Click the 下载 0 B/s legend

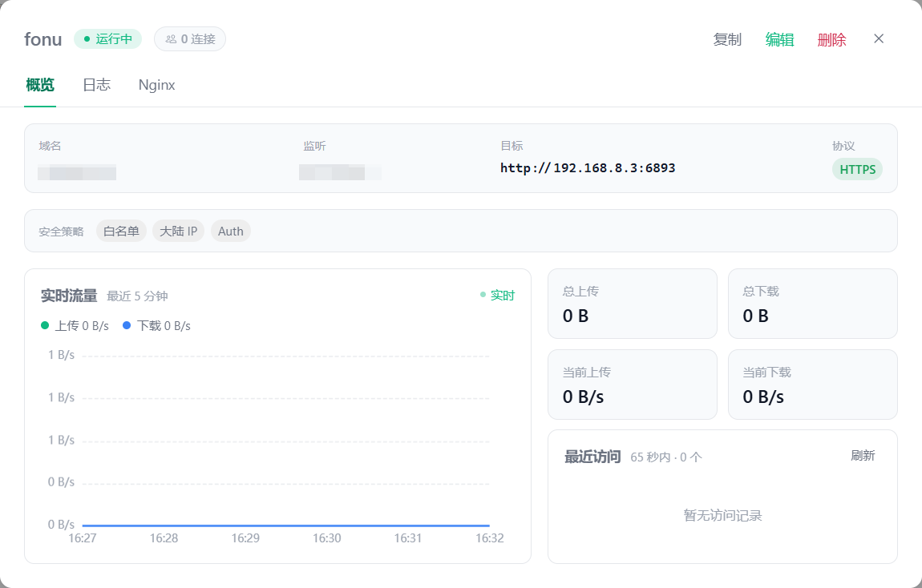(156, 325)
